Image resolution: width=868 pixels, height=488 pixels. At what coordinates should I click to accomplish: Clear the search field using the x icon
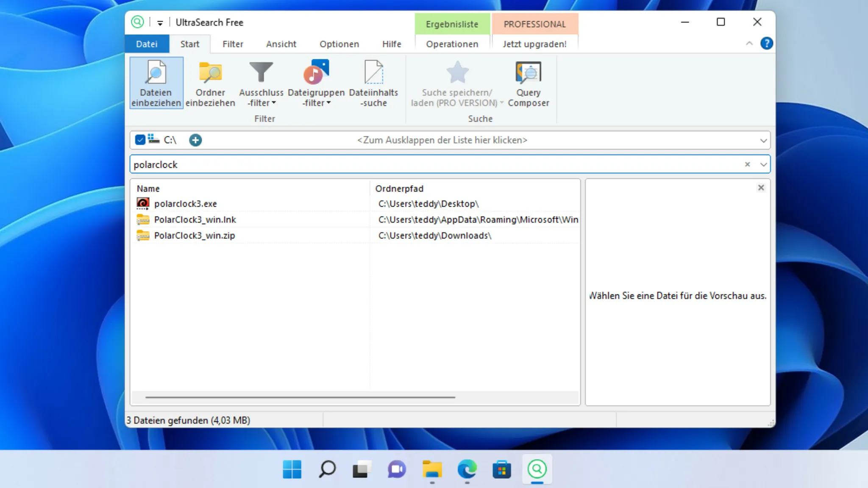748,164
